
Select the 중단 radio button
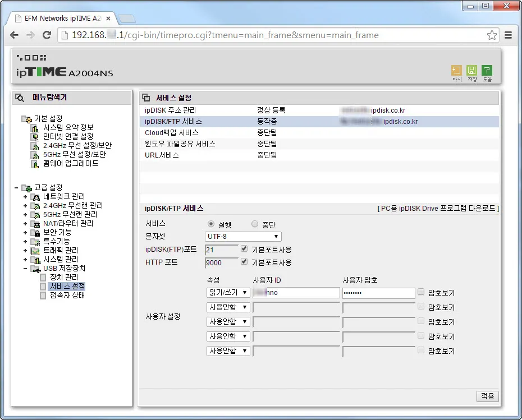coord(255,224)
